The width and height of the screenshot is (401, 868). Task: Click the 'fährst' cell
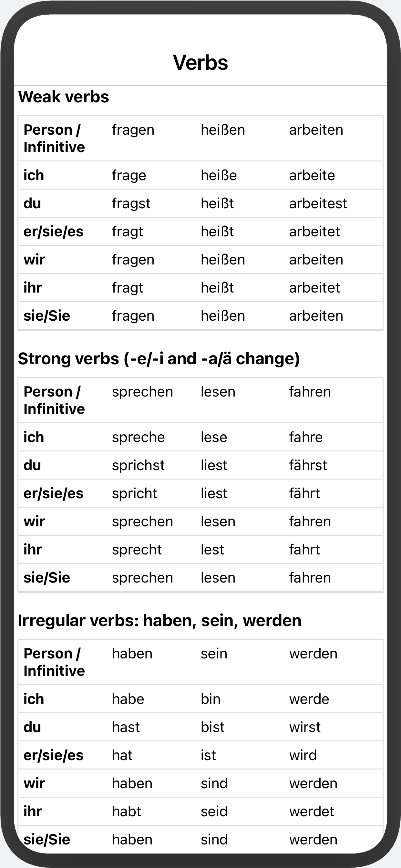[x=308, y=465]
